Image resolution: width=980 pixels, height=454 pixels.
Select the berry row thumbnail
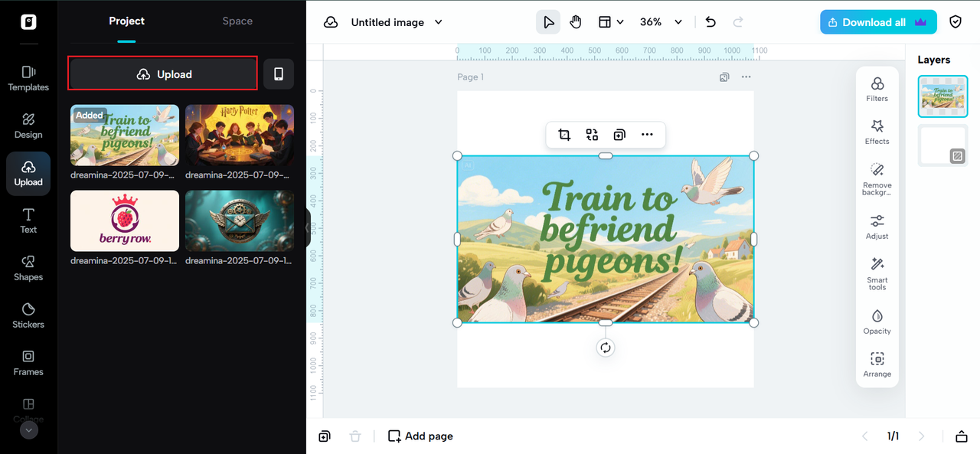point(125,221)
